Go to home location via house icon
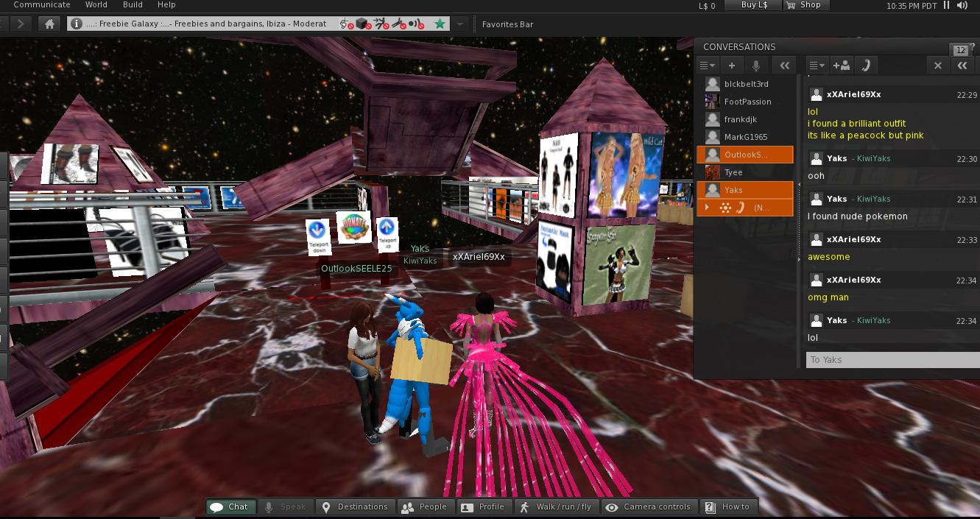 [x=49, y=24]
